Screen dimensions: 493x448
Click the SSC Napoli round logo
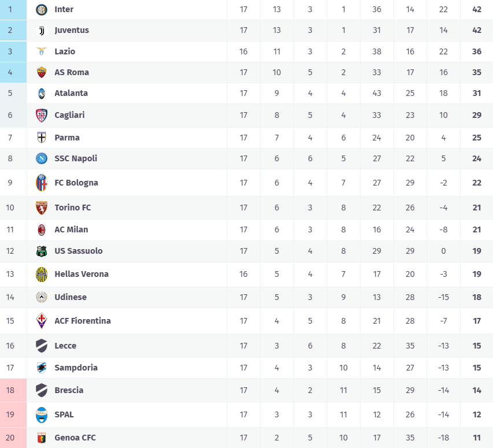coord(41,158)
